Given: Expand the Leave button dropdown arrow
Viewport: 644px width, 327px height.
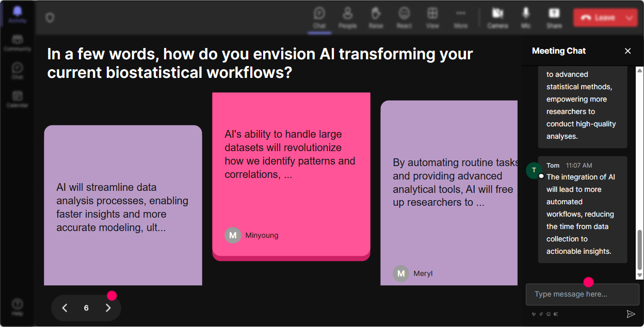Looking at the screenshot, I should click(629, 18).
